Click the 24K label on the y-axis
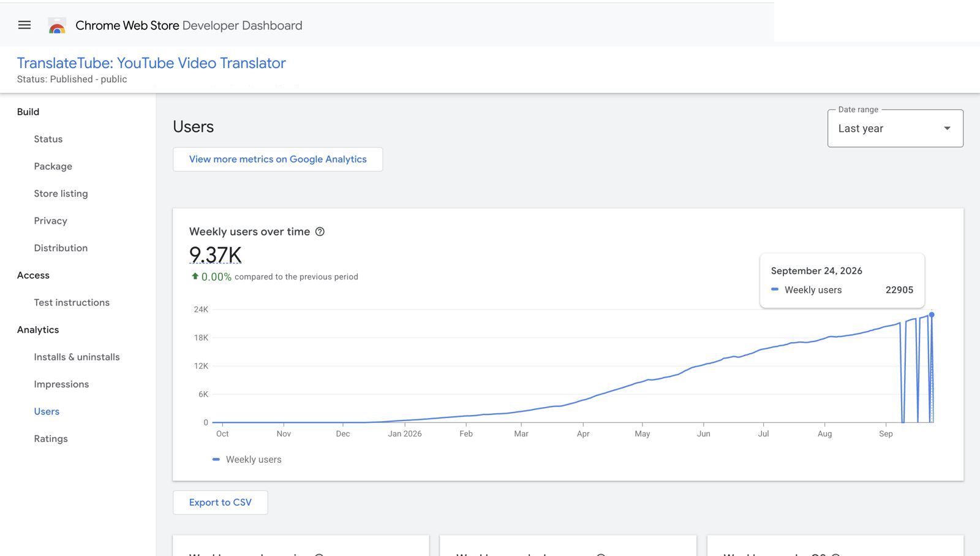Viewport: 980px width, 556px height. [201, 310]
